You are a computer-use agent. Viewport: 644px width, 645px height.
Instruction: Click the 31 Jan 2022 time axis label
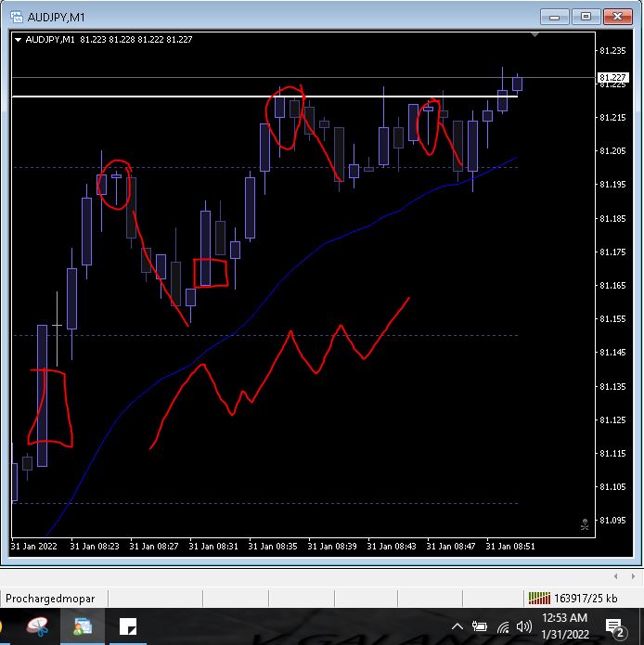click(x=34, y=547)
